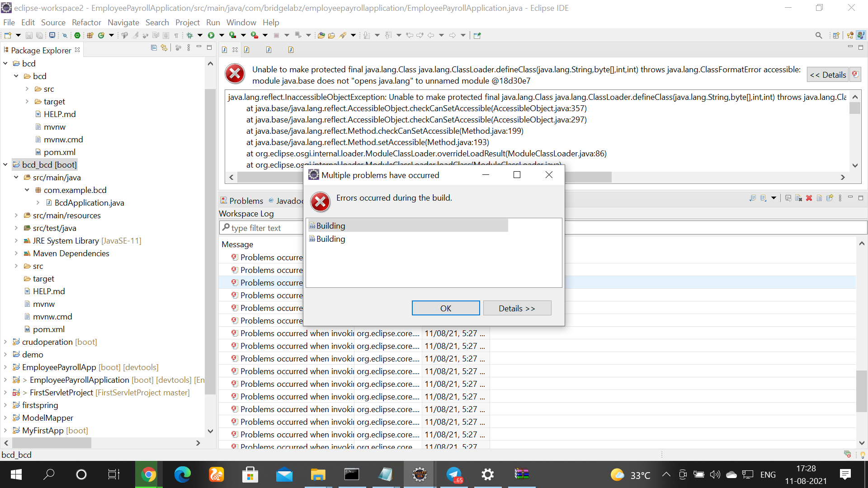868x488 pixels.
Task: Click the Open Log icon in the Error Log toolbar
Action: click(x=819, y=198)
